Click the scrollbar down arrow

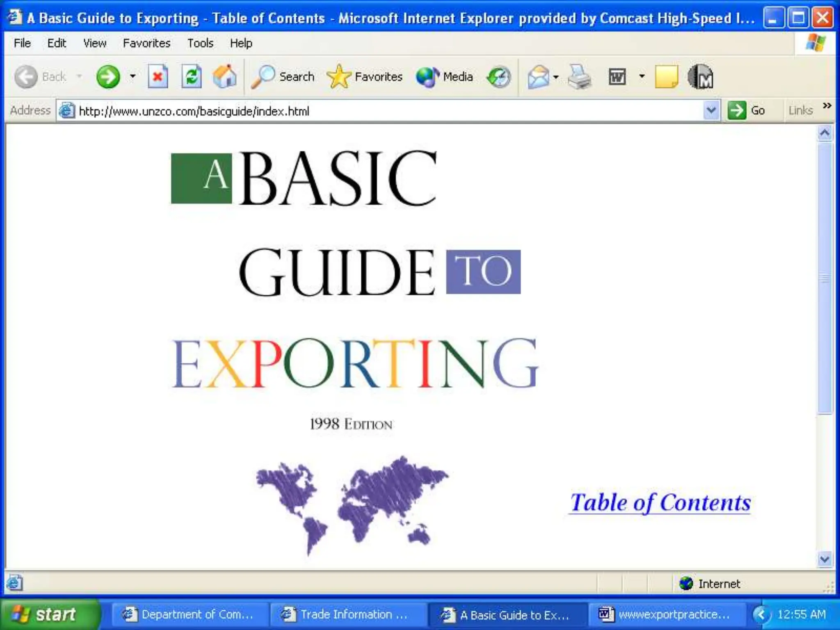tap(824, 559)
